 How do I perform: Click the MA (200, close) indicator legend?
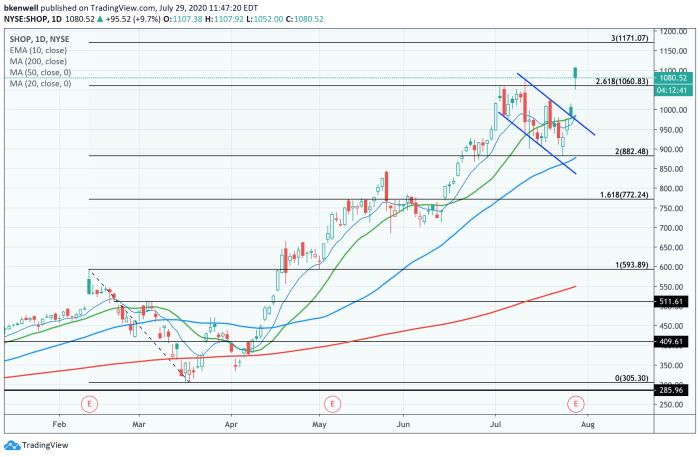point(37,63)
